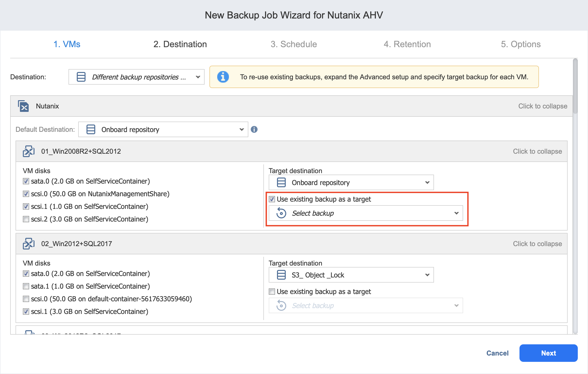Check sata.1 1.0 GB disk checkbox
The width and height of the screenshot is (588, 374).
(26, 286)
